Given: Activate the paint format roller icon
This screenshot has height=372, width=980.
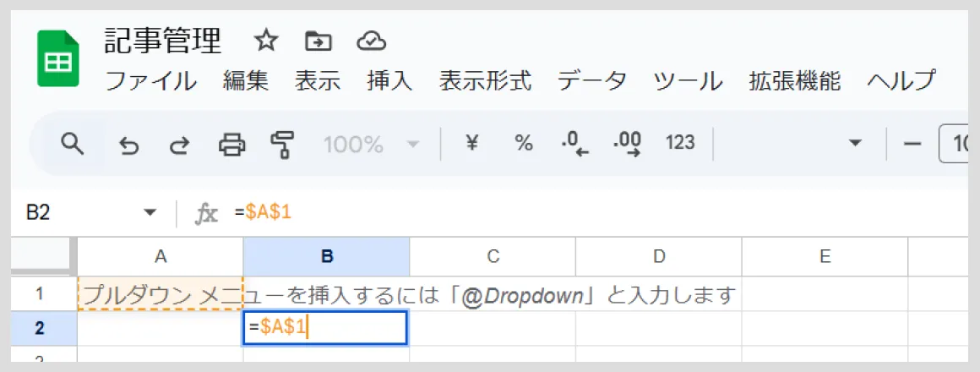Looking at the screenshot, I should pyautogui.click(x=282, y=145).
